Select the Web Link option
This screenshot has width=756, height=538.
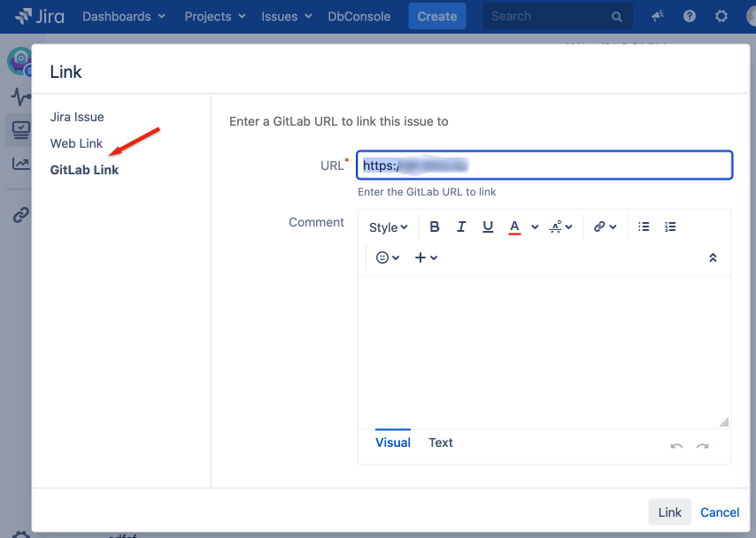(x=77, y=142)
